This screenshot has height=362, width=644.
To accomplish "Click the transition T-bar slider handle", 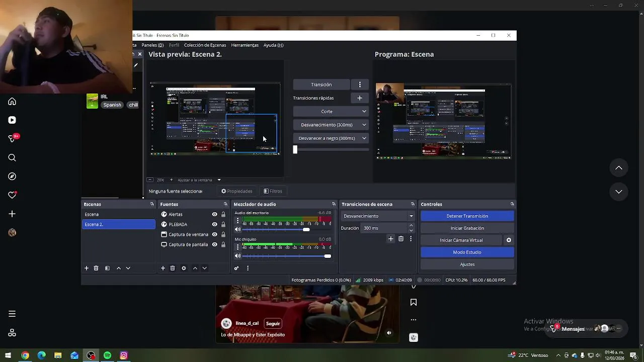I will (295, 149).
